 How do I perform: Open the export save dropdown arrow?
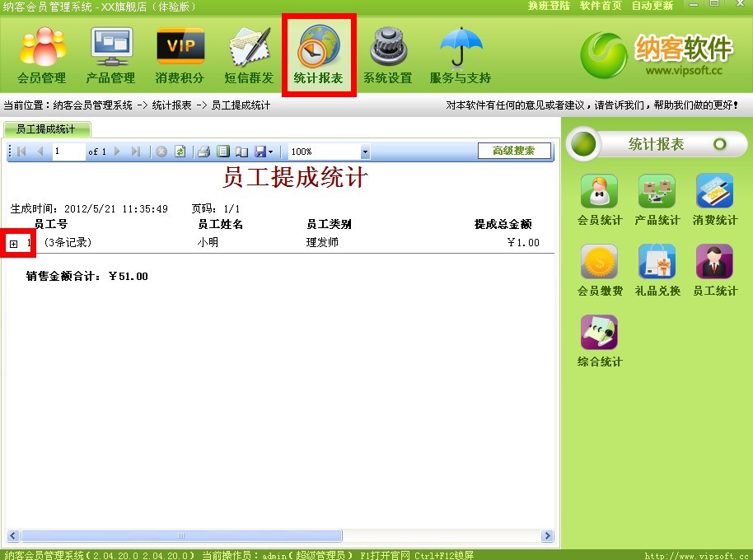[271, 152]
